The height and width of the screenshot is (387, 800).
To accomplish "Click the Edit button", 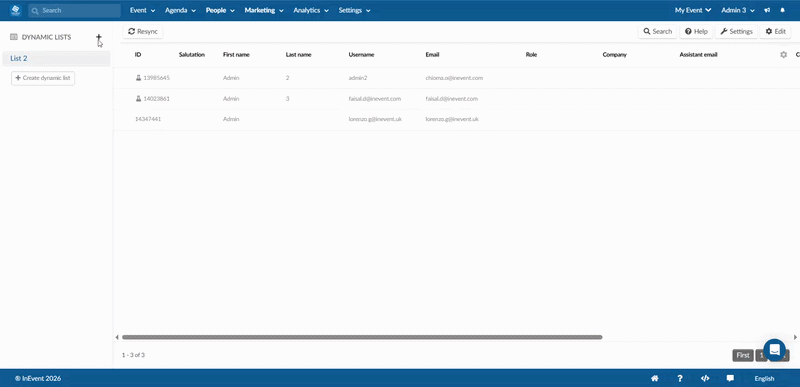I will coord(775,32).
